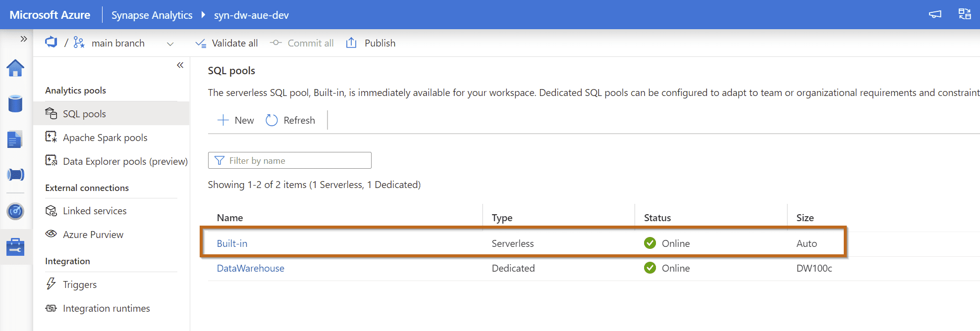Collapse the Manage side panel
Viewport: 980px width, 331px height.
[x=180, y=65]
